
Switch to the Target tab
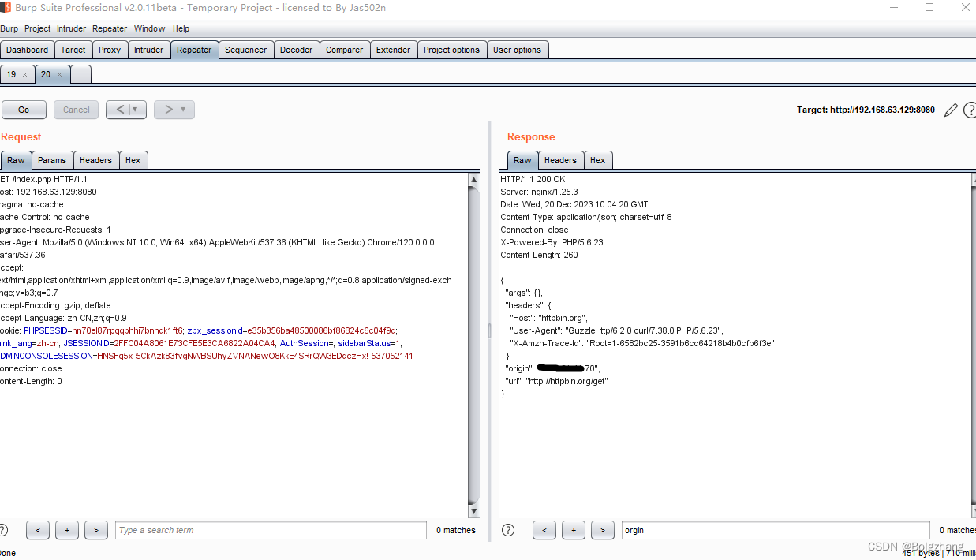[73, 50]
